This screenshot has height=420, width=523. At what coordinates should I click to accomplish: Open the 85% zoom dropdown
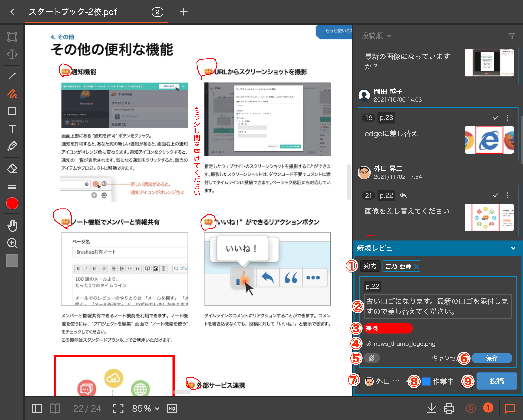145,409
